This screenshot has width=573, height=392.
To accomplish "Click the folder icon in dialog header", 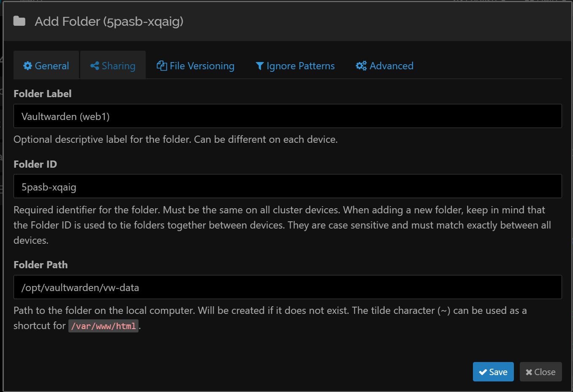I will coord(19,21).
